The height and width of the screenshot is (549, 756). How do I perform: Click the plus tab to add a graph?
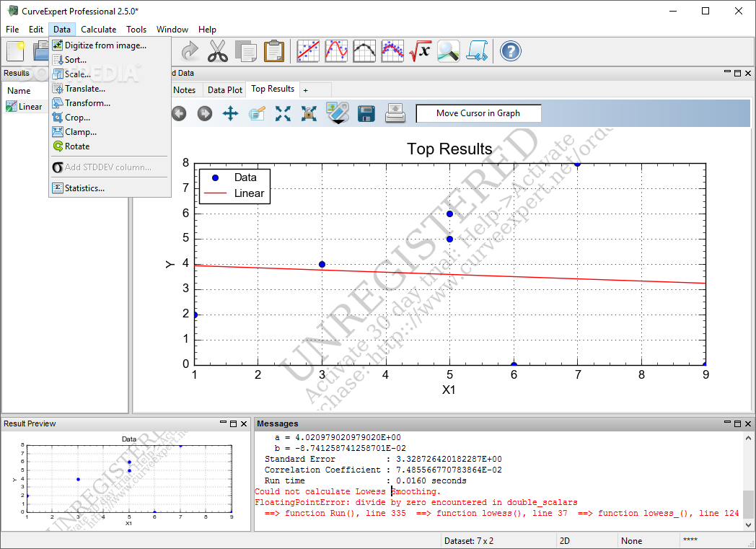(305, 90)
